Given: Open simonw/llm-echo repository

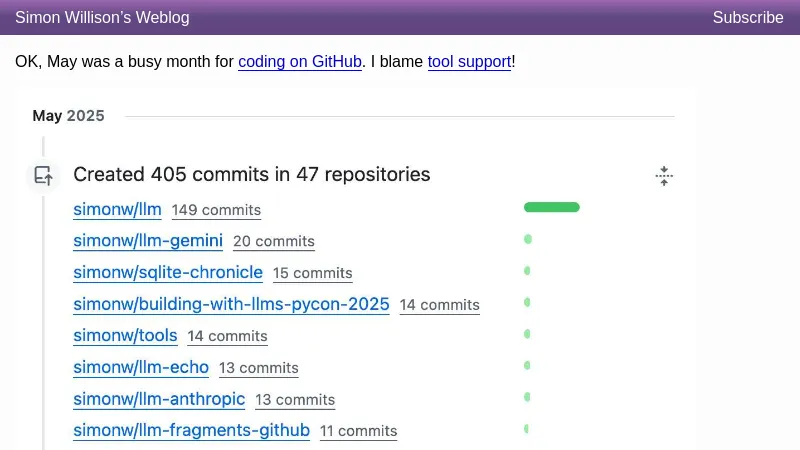Looking at the screenshot, I should point(141,367).
